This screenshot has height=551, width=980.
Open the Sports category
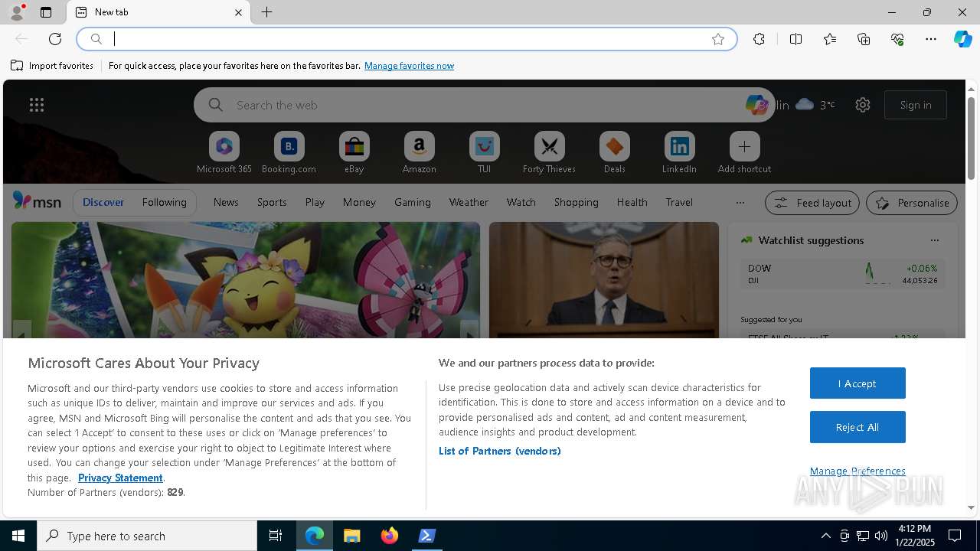pyautogui.click(x=272, y=202)
